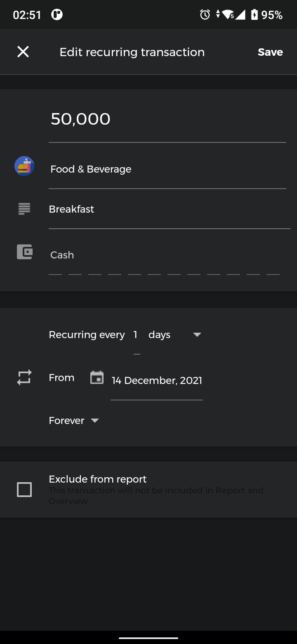Tap the alarm clock status bar icon

tap(205, 15)
